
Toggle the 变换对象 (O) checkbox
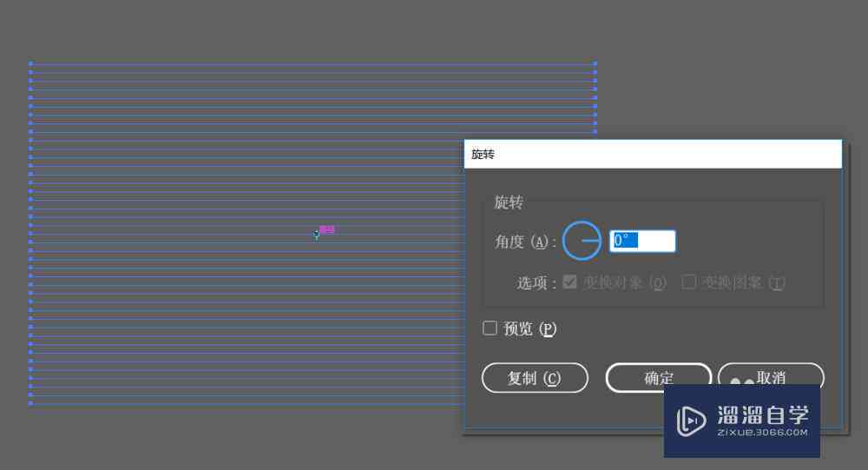pyautogui.click(x=569, y=282)
